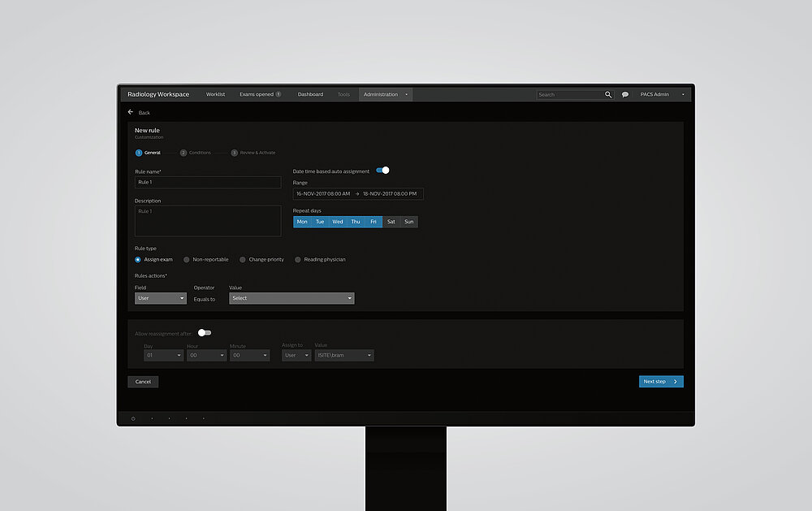Click the Rule name input field
The height and width of the screenshot is (511, 812).
click(x=208, y=183)
